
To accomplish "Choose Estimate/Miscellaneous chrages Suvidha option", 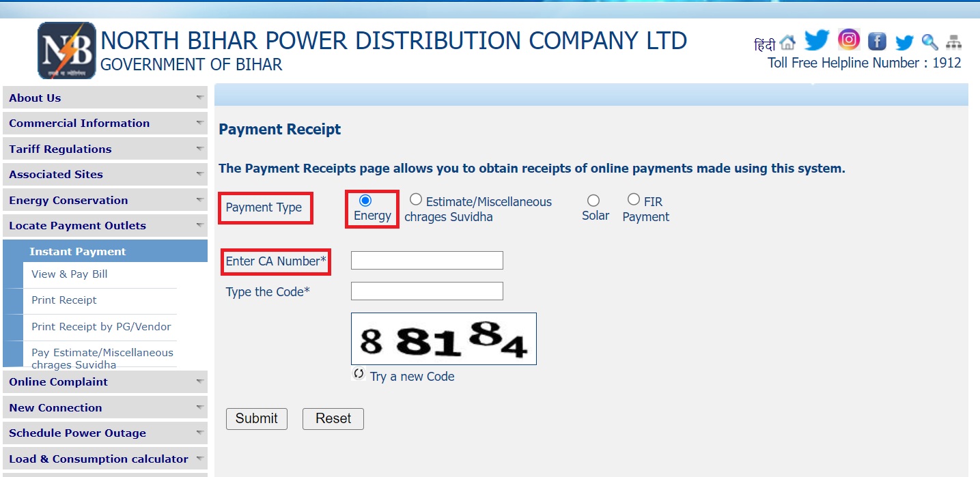I will coord(416,199).
